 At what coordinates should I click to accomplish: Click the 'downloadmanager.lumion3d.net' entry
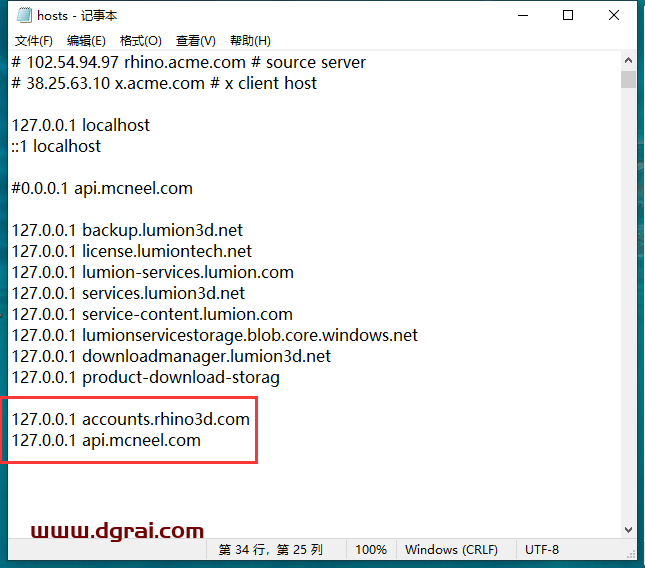click(206, 356)
